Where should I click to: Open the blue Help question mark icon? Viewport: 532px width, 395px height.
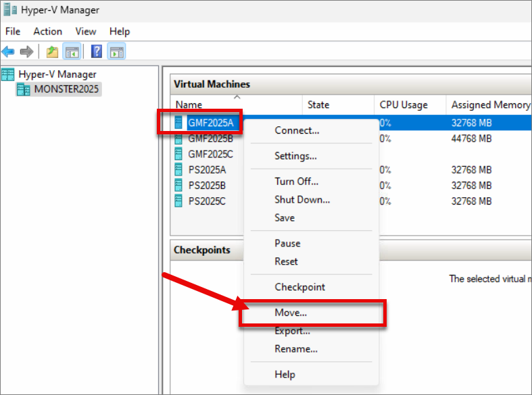pos(97,51)
